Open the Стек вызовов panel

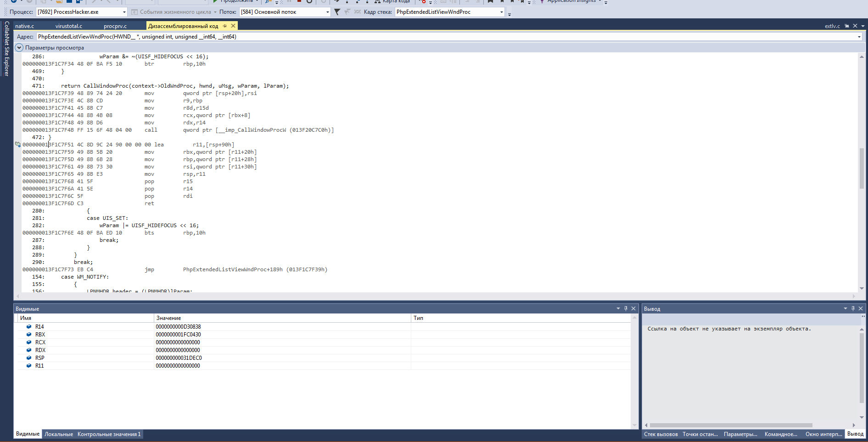tap(661, 434)
